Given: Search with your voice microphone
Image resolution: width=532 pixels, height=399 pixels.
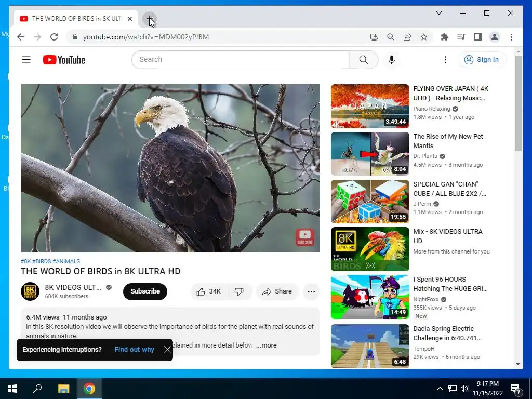Looking at the screenshot, I should 392,60.
